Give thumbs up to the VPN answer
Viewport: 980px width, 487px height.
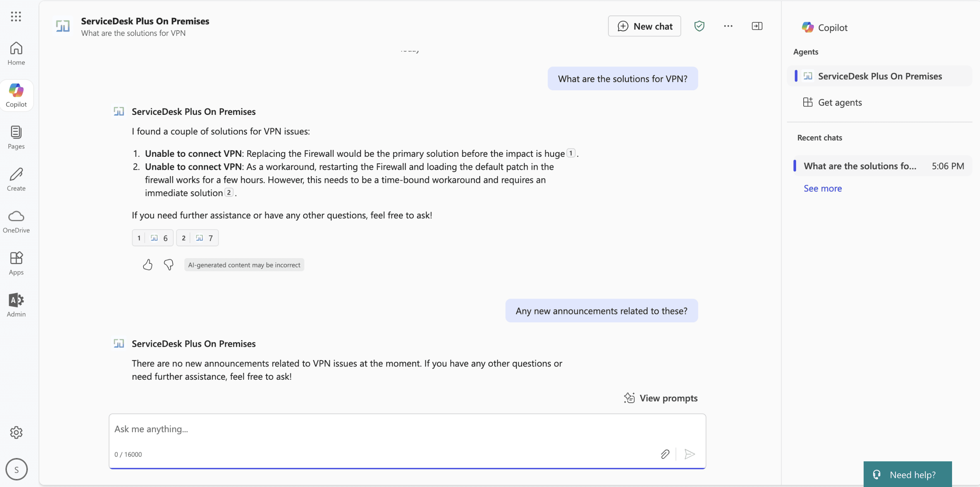coord(148,264)
